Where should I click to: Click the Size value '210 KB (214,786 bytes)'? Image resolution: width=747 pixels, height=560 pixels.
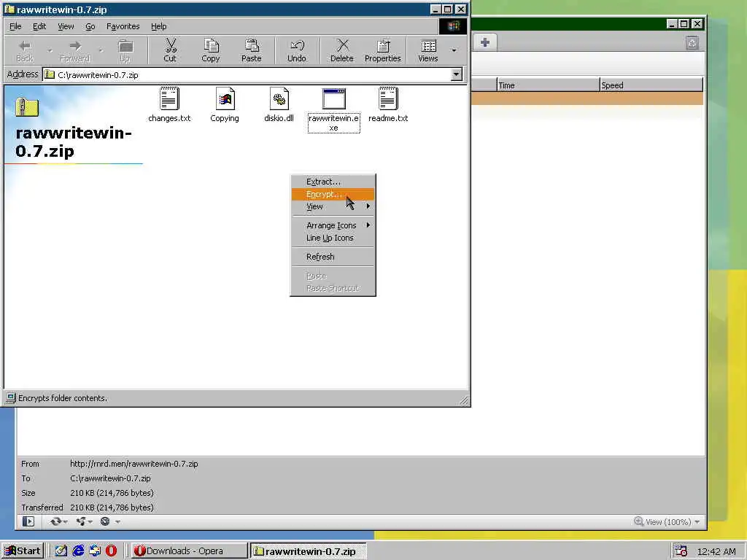click(x=112, y=493)
